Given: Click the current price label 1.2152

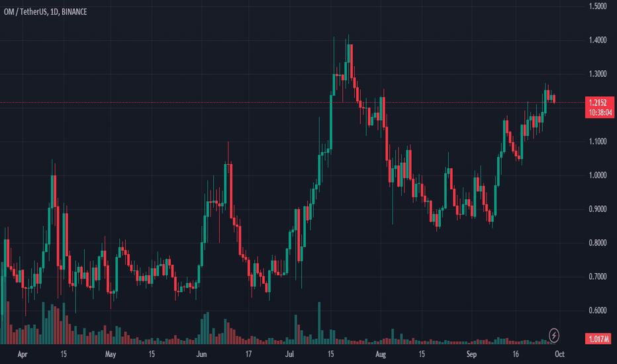Looking at the screenshot, I should tap(598, 103).
